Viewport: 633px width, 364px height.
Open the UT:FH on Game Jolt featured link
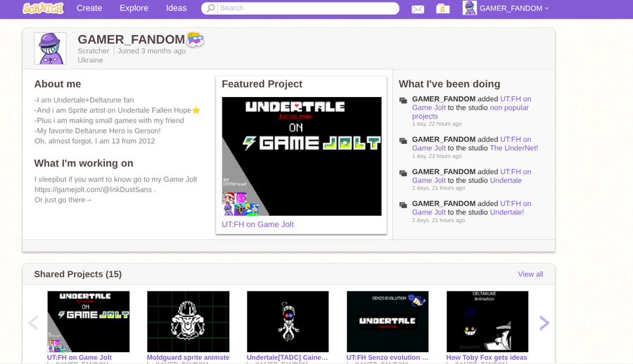click(257, 224)
